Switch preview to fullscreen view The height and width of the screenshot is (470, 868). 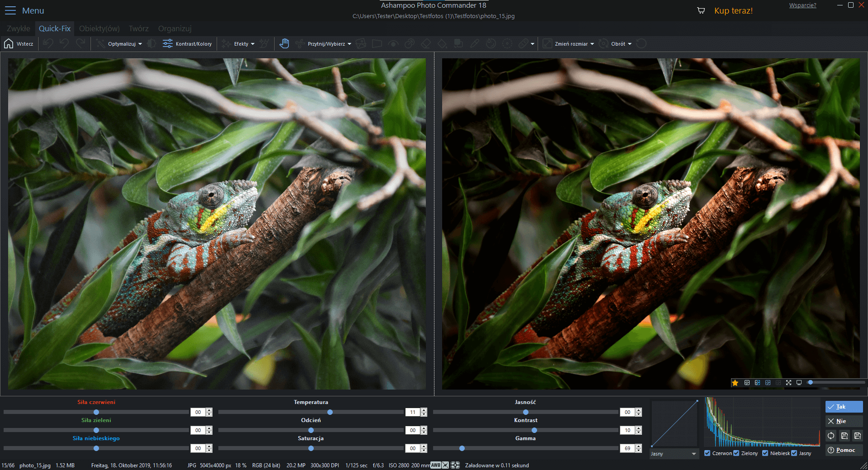[788, 383]
